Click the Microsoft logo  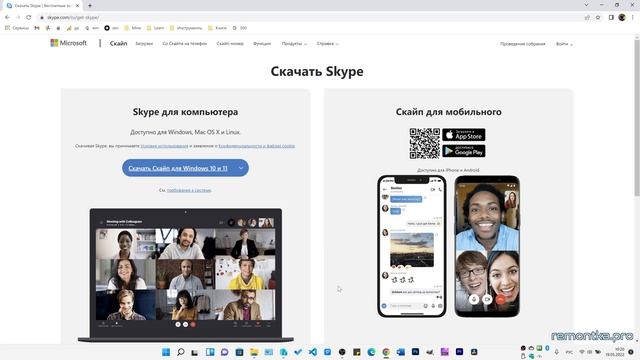tap(69, 43)
